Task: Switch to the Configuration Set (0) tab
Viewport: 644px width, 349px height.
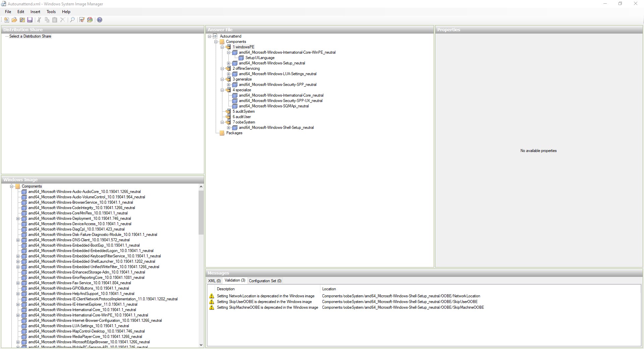Action: click(265, 281)
